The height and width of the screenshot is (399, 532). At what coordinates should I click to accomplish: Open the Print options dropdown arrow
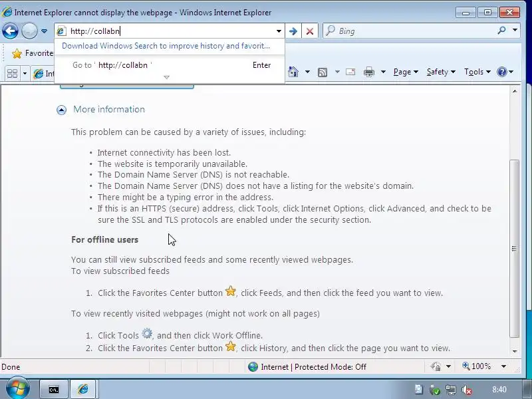tap(383, 72)
